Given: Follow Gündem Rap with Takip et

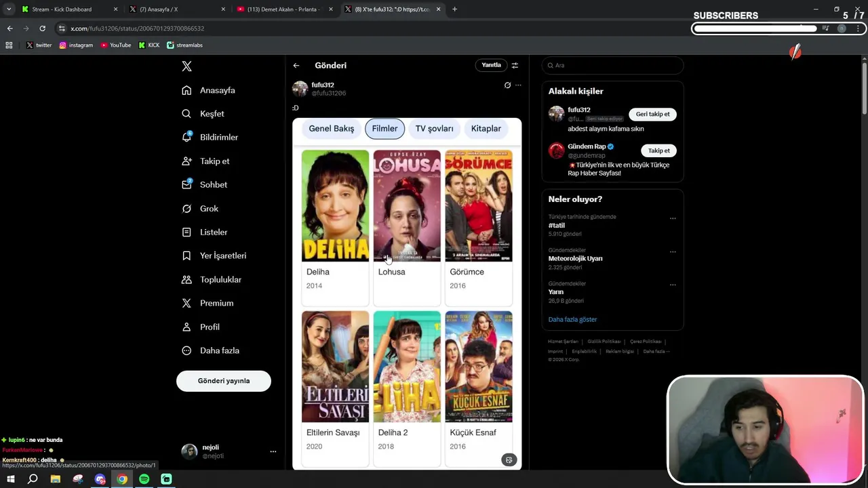Looking at the screenshot, I should click(x=658, y=150).
